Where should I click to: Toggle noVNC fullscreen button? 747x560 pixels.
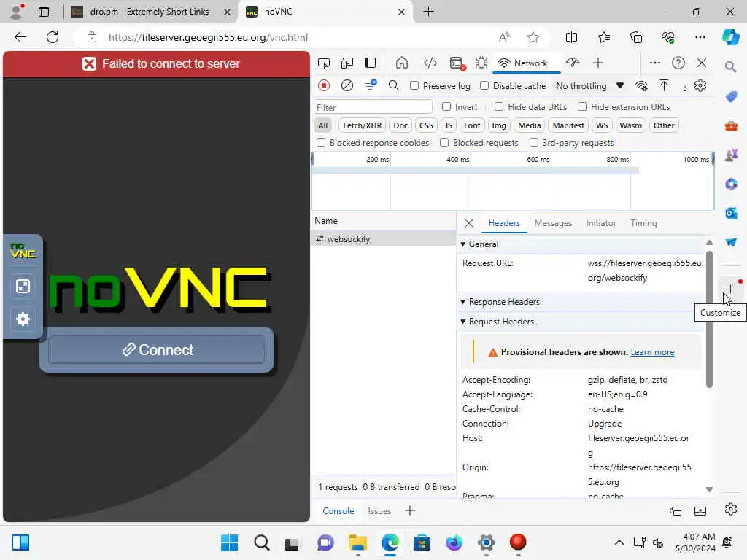click(23, 286)
